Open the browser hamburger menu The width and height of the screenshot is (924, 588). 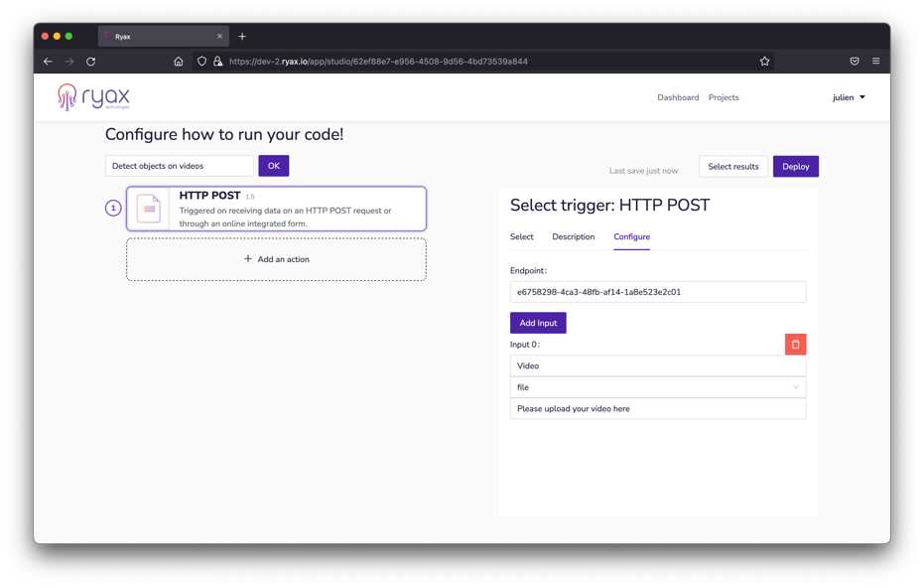(875, 62)
